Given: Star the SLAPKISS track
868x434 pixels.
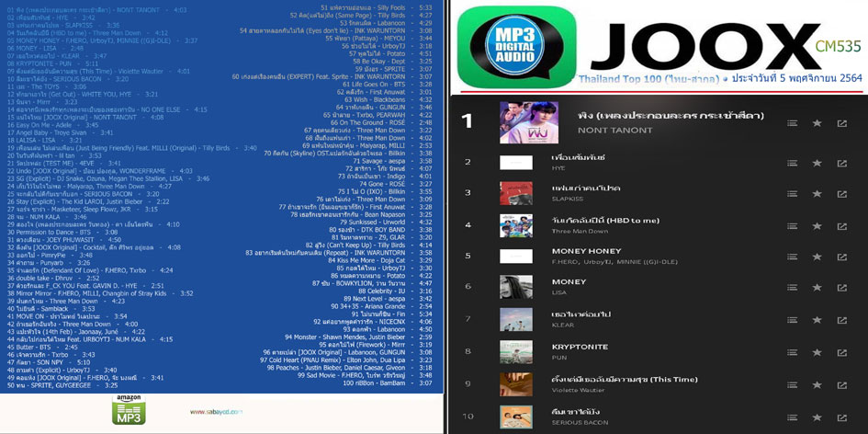Looking at the screenshot, I should (817, 194).
